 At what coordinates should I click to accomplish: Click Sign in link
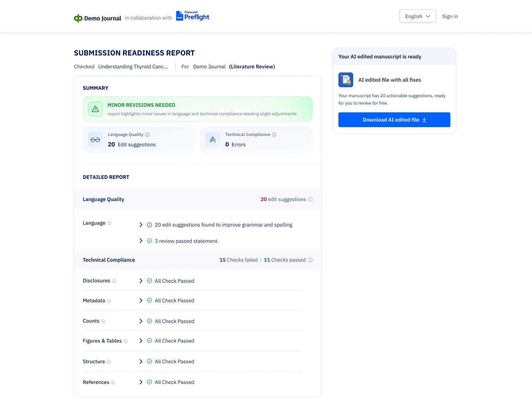tap(450, 16)
